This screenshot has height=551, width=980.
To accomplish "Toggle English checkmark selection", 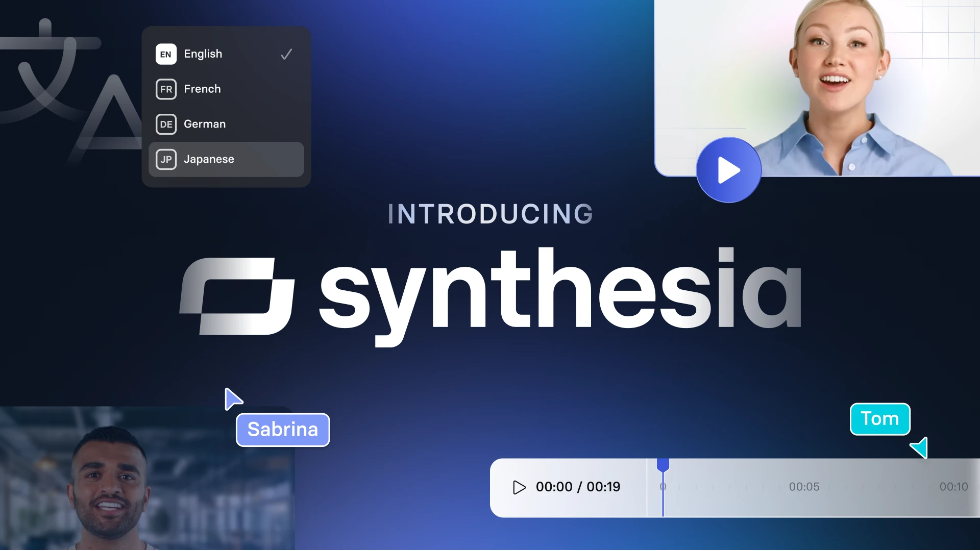I will [x=285, y=54].
